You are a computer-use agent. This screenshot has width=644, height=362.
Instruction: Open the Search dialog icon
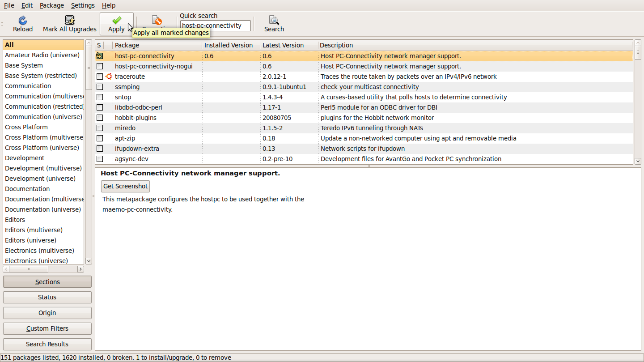(x=274, y=20)
